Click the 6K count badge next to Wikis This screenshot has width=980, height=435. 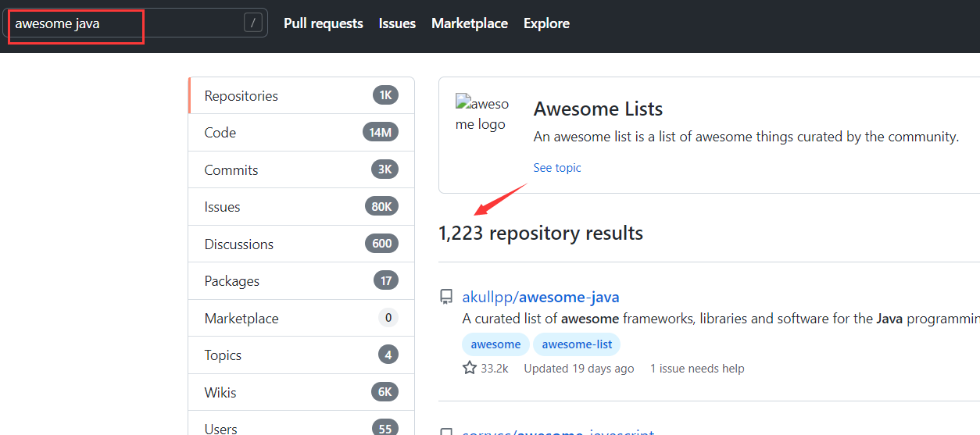(384, 392)
